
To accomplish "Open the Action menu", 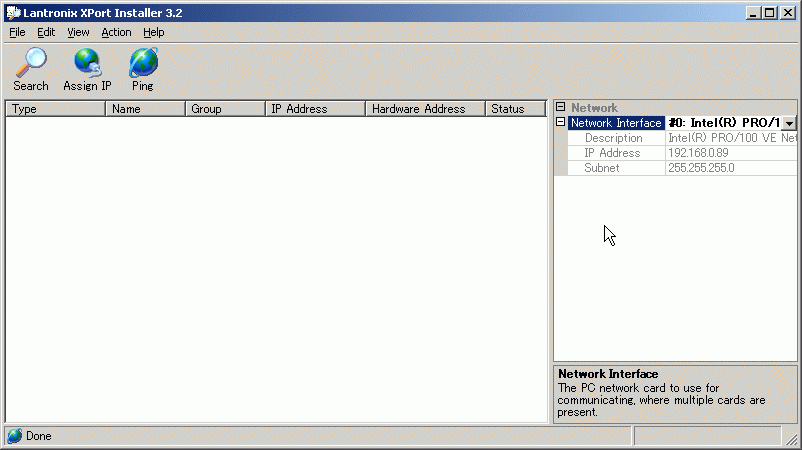I will [116, 32].
